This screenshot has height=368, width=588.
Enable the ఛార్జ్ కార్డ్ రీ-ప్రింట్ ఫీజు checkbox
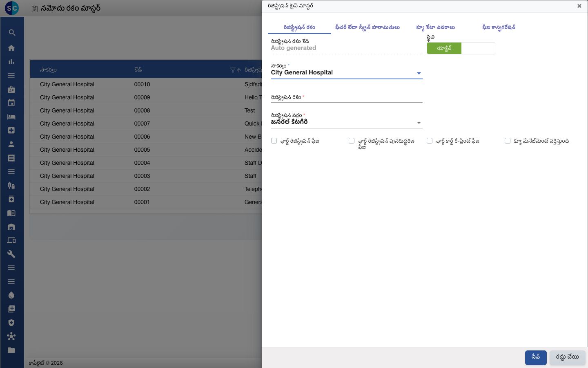(x=430, y=141)
